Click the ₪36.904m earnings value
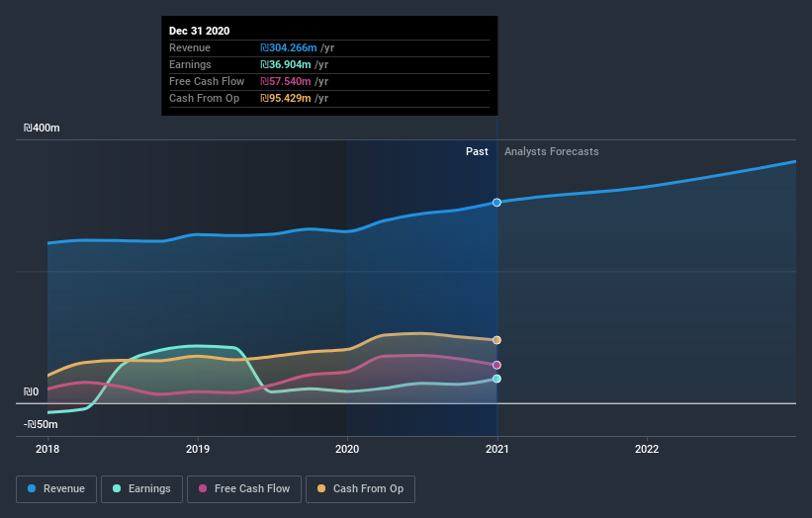The height and width of the screenshot is (518, 812). coord(286,64)
